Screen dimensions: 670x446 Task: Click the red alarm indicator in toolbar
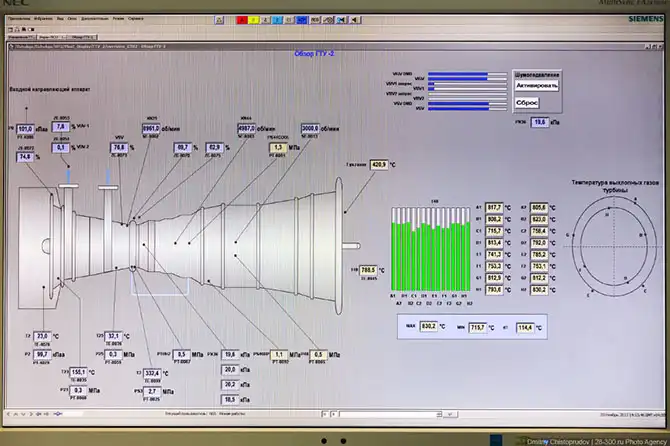(242, 19)
